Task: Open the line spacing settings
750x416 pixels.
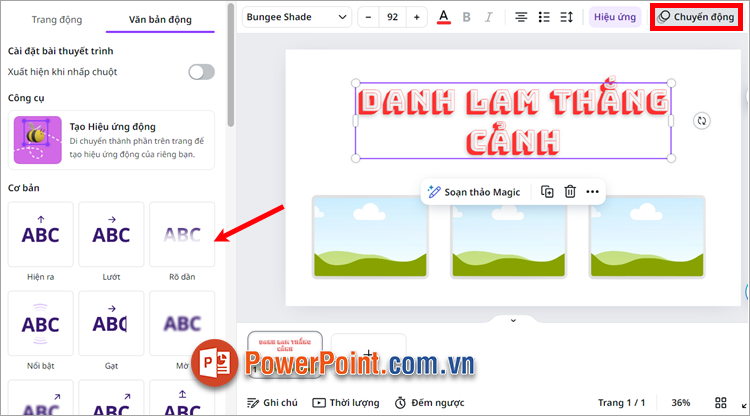Action: [x=566, y=17]
